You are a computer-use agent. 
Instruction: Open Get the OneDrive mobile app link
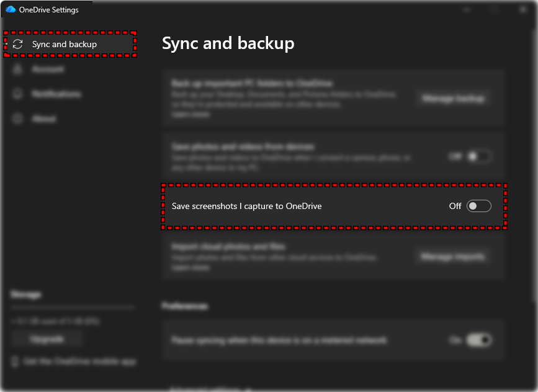tap(79, 361)
